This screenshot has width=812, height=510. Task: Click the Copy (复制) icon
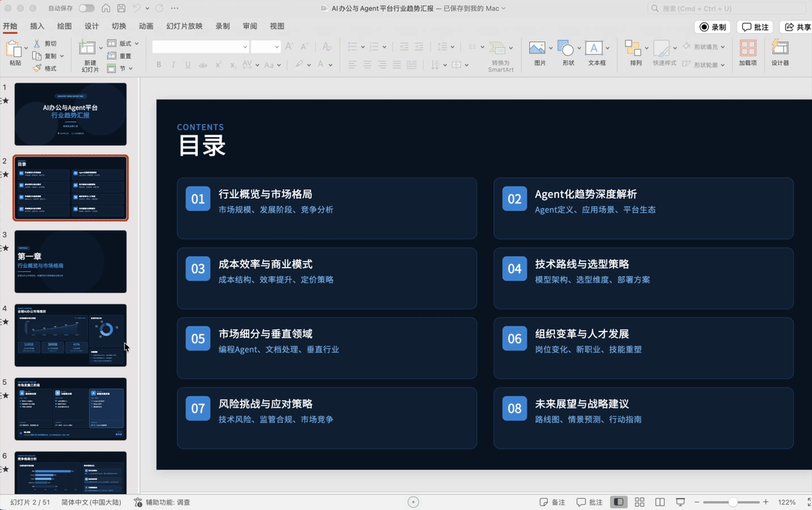(x=37, y=56)
